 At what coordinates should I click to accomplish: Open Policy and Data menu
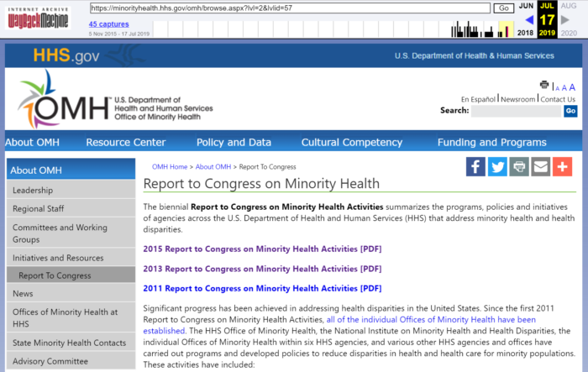click(234, 142)
